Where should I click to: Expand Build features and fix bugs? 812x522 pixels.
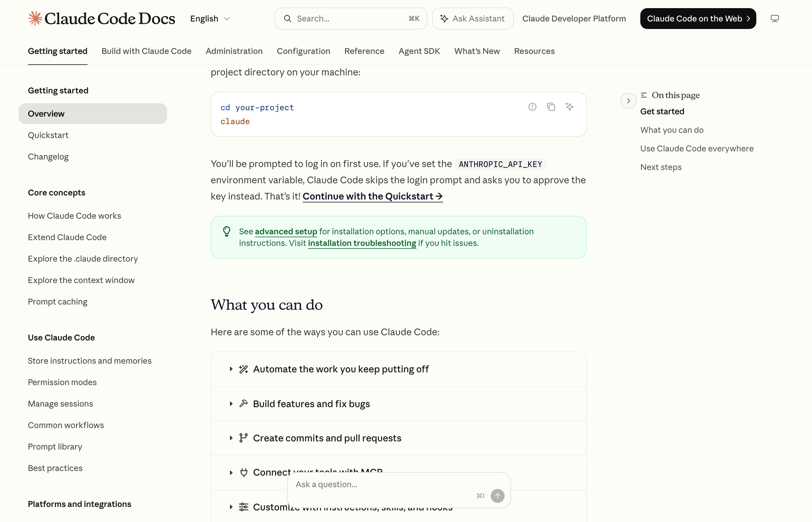[398, 404]
